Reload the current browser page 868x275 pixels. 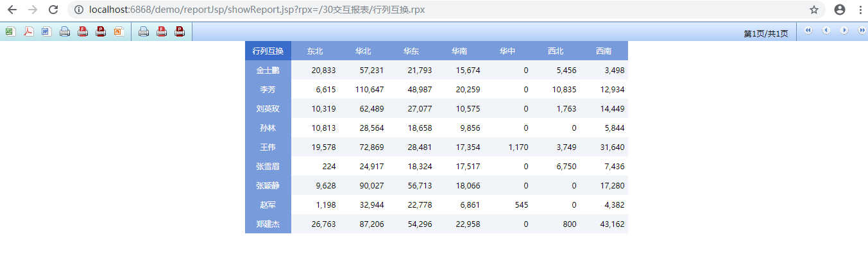53,10
